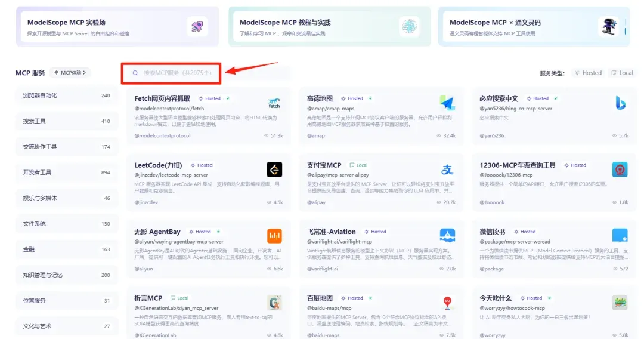Image resolution: width=644 pixels, height=339 pixels.
Task: Click the 12306 red railway logo
Action: tap(620, 169)
